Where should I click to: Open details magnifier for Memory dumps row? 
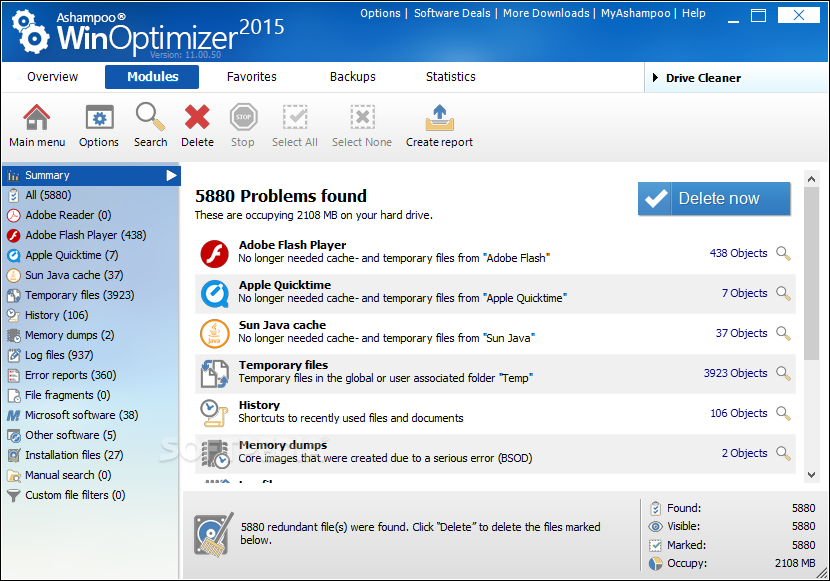(x=783, y=453)
